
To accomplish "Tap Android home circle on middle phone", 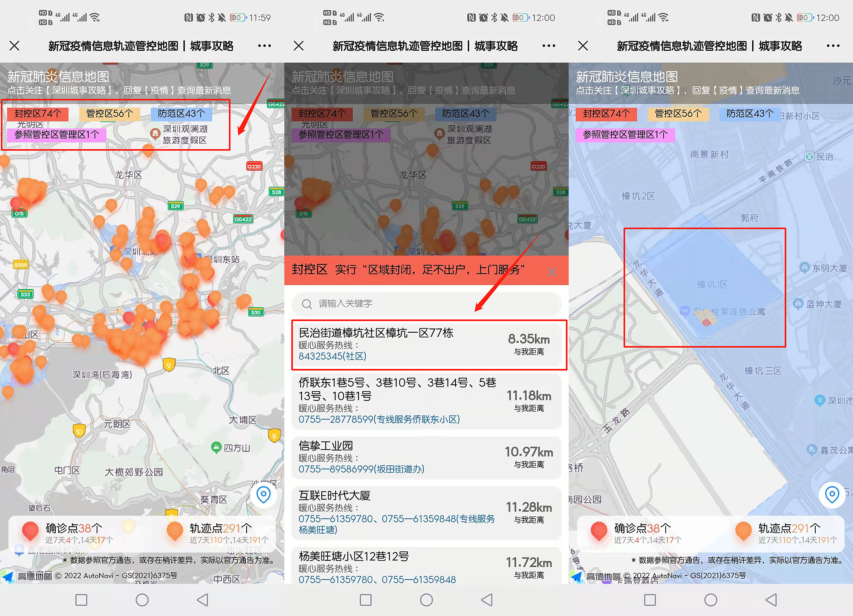I will point(426,600).
